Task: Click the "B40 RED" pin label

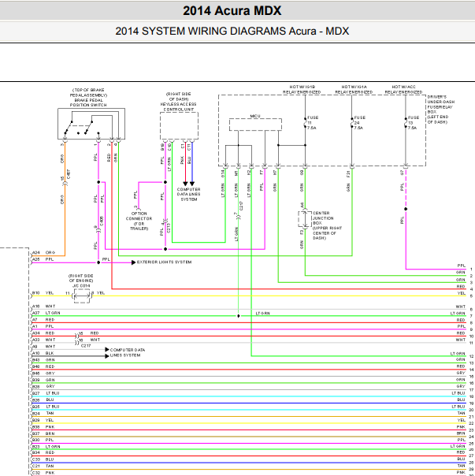Action: tap(43, 366)
